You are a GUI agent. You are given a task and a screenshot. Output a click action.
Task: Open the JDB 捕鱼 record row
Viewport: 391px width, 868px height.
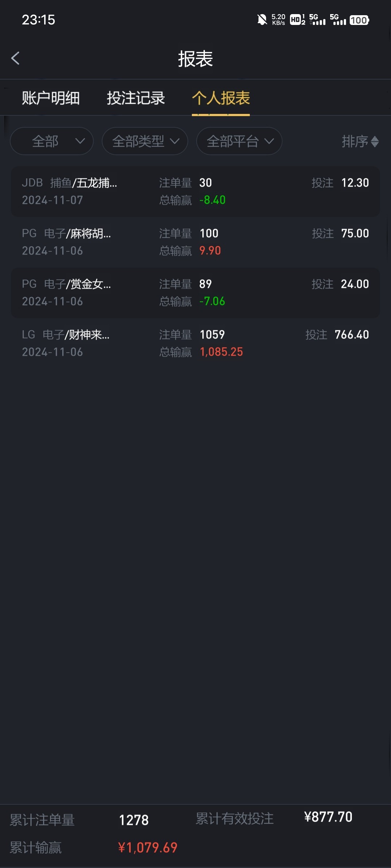pos(195,192)
